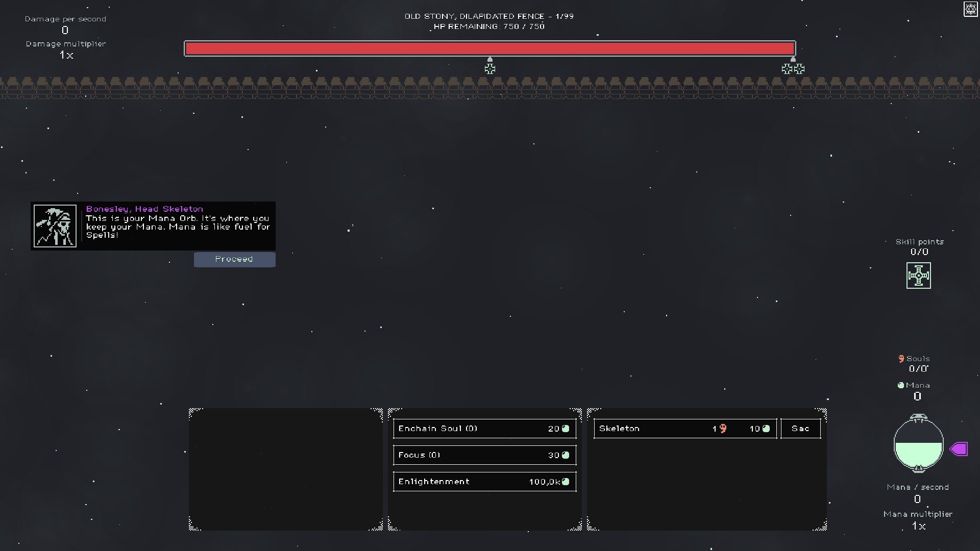Click the Mana resource counter display
980x551 pixels.
(x=917, y=390)
